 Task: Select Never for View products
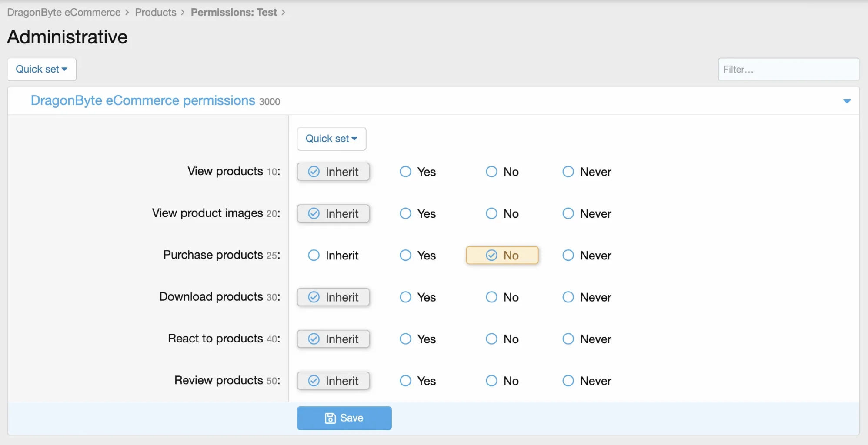(587, 172)
